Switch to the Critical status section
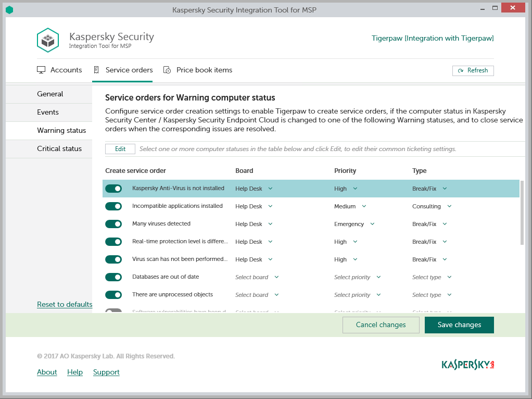Image resolution: width=532 pixels, height=399 pixels. pyautogui.click(x=59, y=149)
